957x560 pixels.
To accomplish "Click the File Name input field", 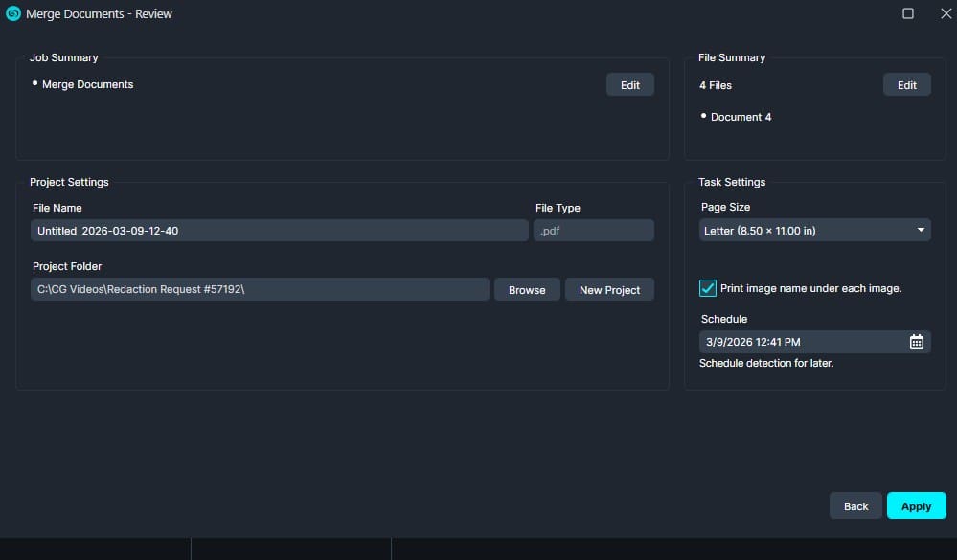I will (278, 230).
